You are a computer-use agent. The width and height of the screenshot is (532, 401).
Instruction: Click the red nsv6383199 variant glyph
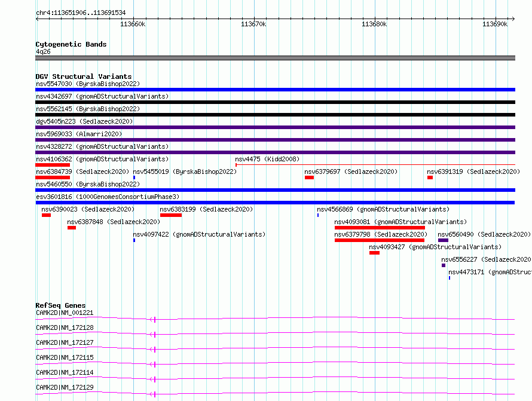pos(170,215)
